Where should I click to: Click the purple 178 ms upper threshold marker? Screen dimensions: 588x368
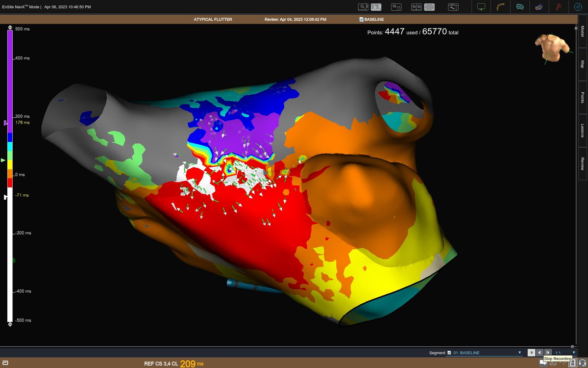[6, 123]
